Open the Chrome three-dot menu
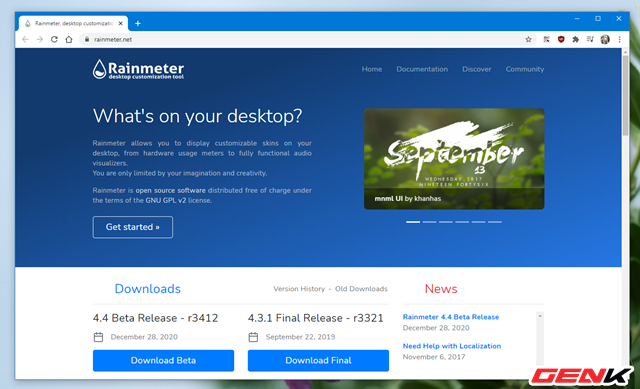 (619, 40)
